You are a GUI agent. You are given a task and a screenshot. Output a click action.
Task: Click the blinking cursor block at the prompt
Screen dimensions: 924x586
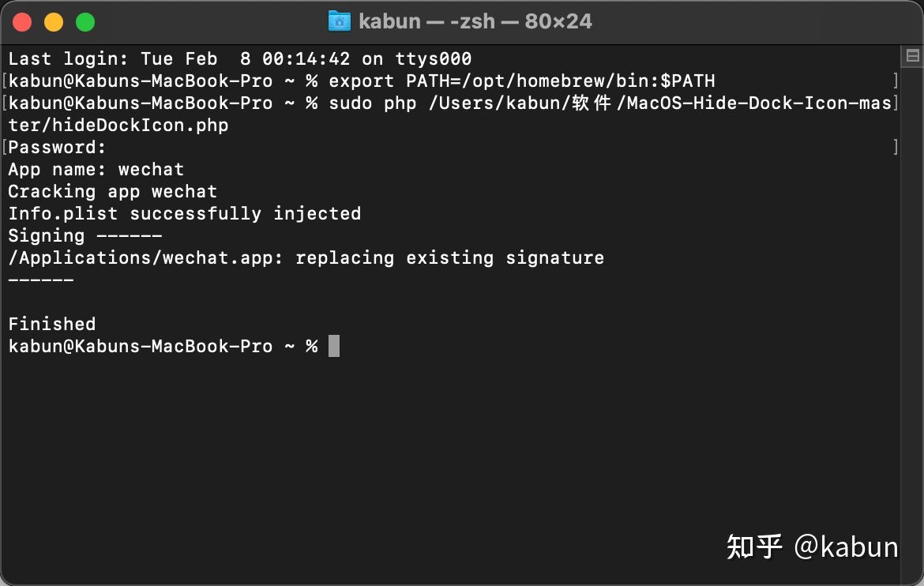pos(334,346)
